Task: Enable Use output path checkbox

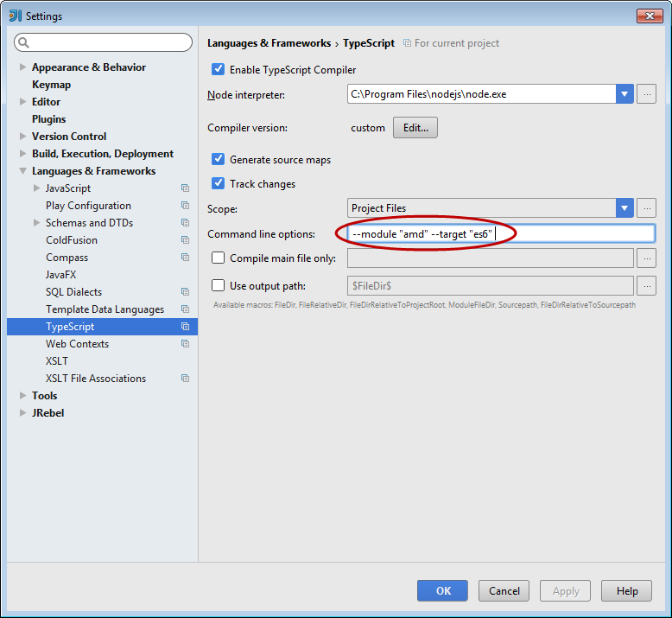Action: tap(219, 285)
